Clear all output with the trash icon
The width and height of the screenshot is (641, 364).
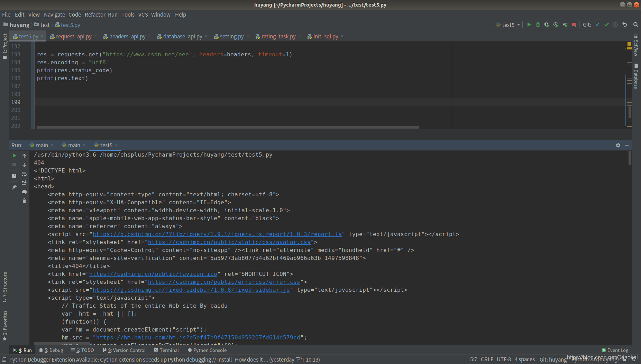pyautogui.click(x=24, y=200)
